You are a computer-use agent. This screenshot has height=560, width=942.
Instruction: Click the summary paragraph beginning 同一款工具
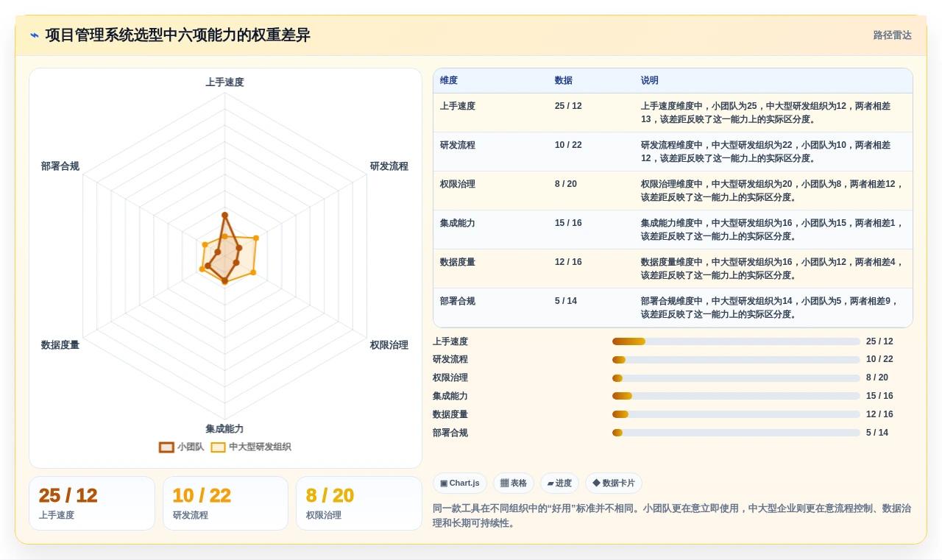click(672, 516)
